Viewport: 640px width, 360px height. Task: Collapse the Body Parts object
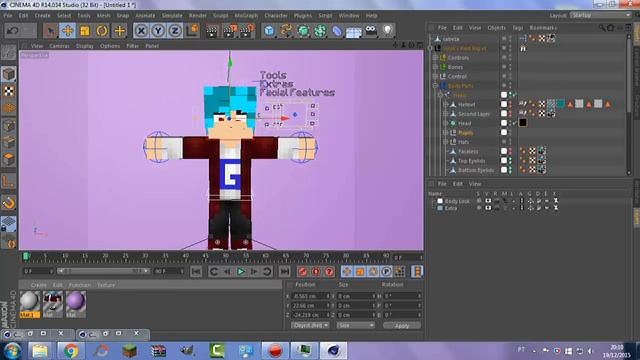(435, 86)
